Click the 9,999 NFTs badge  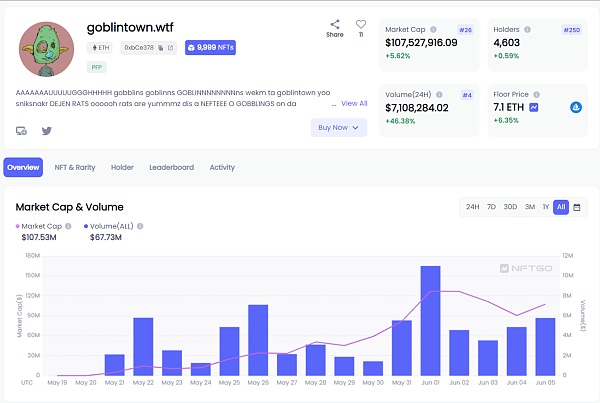click(210, 47)
